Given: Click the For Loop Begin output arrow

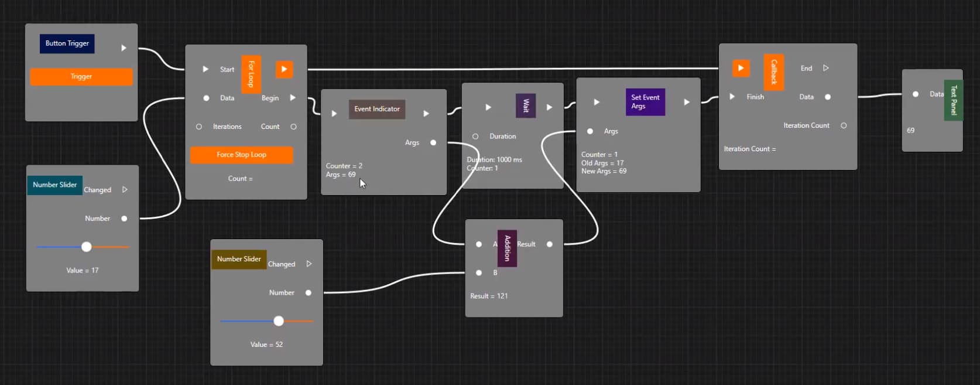Looking at the screenshot, I should (x=293, y=98).
